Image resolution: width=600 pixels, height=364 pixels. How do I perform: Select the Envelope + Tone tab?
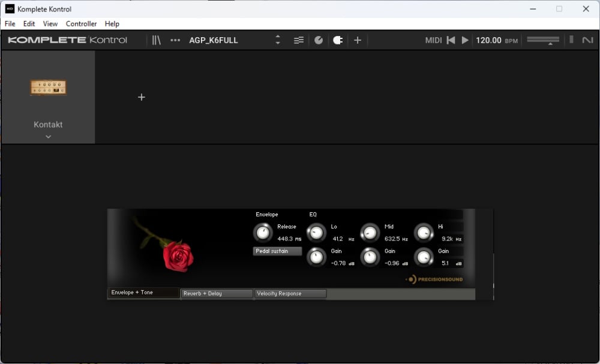pos(143,293)
